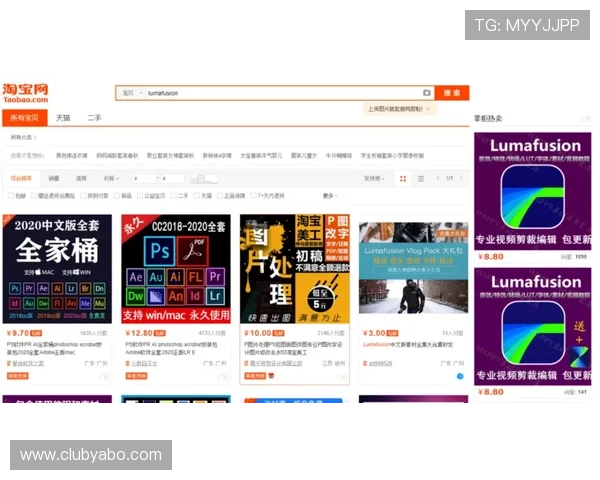Click the ¥9.70 price text
This screenshot has width=600, height=480.
(x=18, y=333)
